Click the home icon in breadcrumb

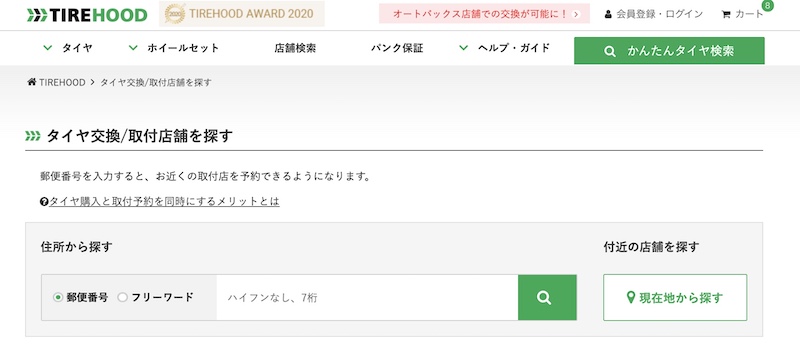point(32,82)
